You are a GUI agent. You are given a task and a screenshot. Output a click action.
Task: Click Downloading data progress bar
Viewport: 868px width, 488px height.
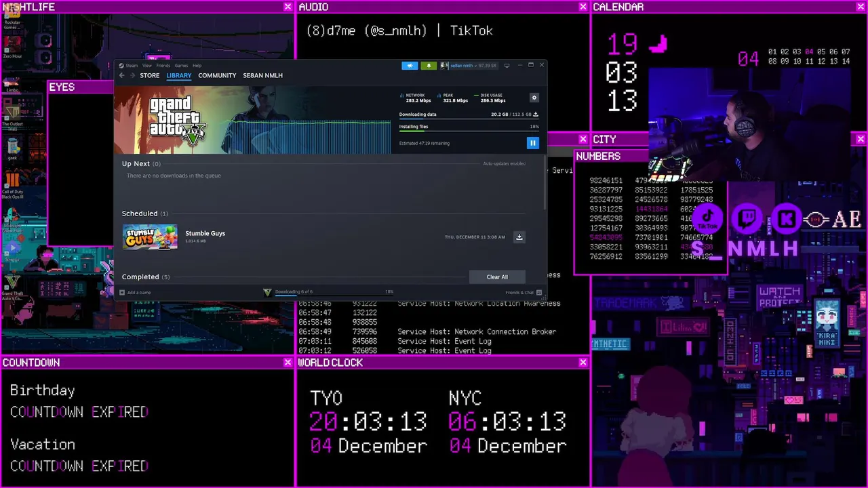469,120
